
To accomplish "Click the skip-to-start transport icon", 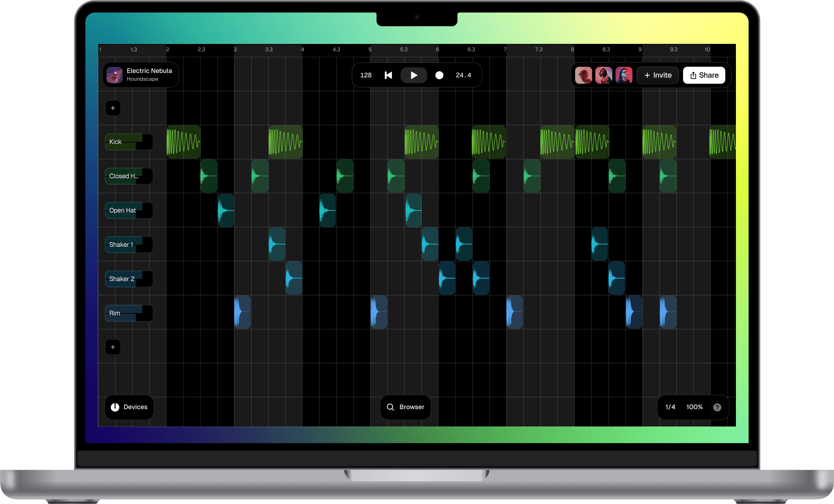I will [x=388, y=75].
